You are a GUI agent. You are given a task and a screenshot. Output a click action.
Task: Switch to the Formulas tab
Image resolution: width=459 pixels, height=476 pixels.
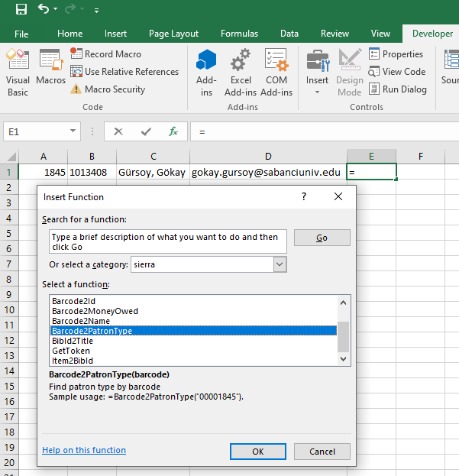coord(239,34)
